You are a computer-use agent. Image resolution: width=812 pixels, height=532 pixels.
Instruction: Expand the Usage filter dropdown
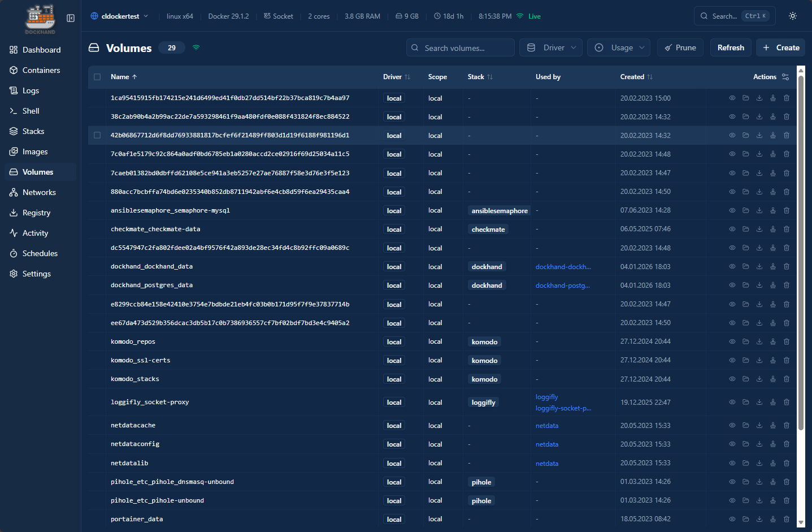[x=618, y=47]
